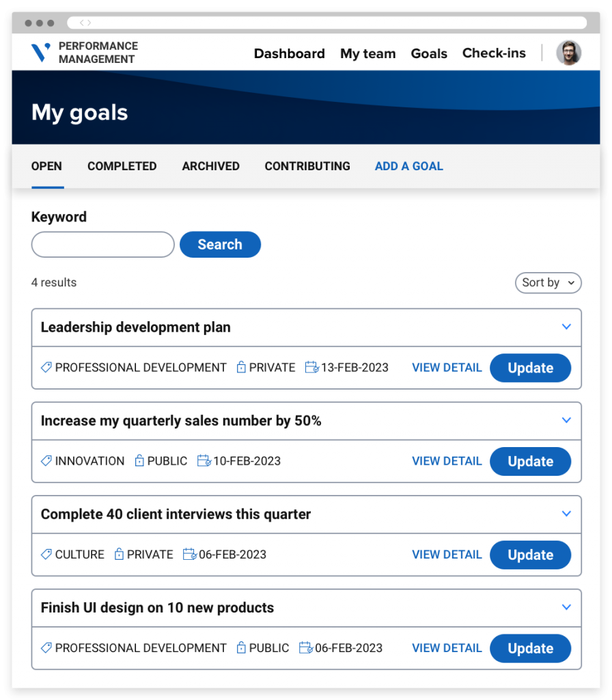Open My team in navigation
Screen dimensions: 612x700
tap(367, 53)
